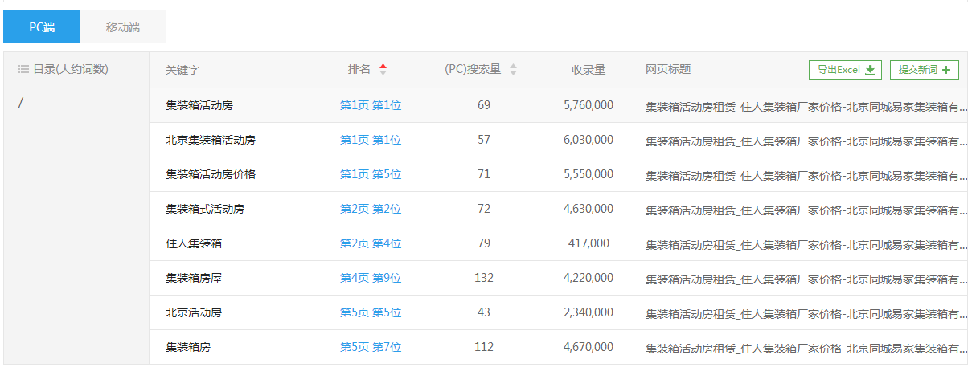Click the 关键字 column header
The height and width of the screenshot is (367, 980).
(182, 70)
